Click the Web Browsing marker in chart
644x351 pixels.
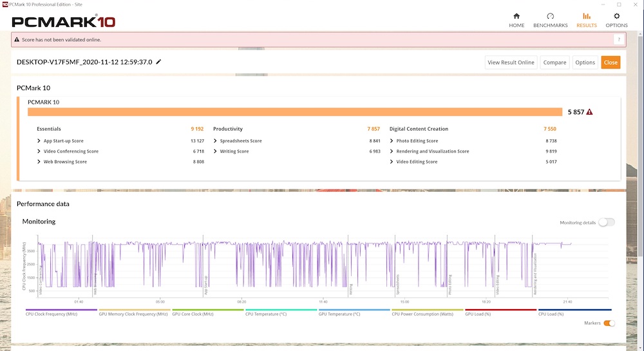[x=95, y=282]
